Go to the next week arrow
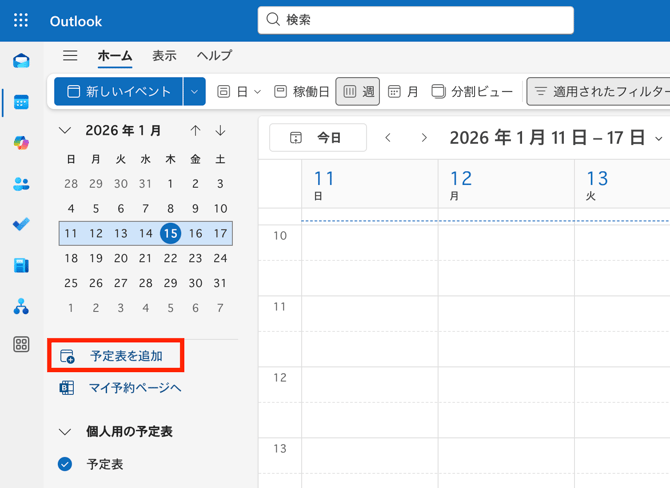This screenshot has height=488, width=670. point(424,138)
